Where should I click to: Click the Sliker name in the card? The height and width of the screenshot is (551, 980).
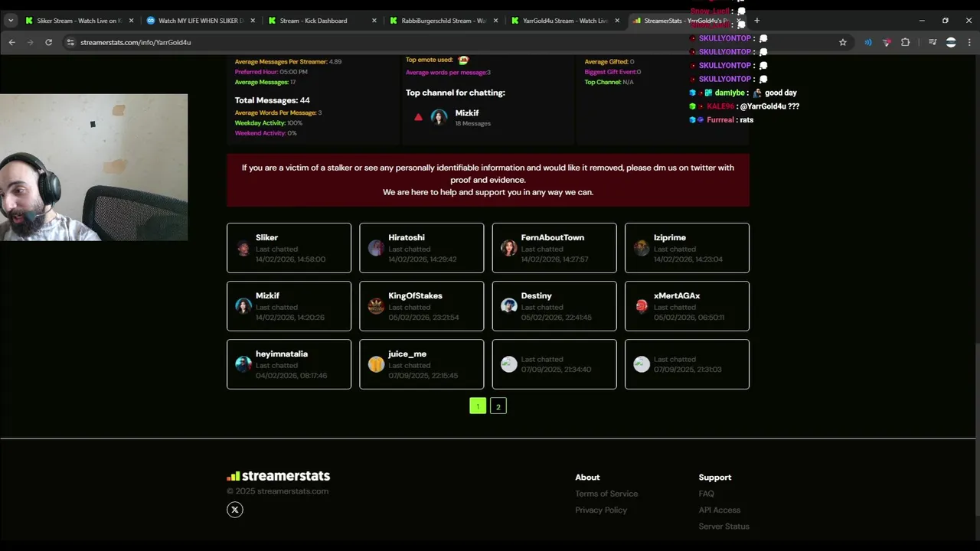266,237
